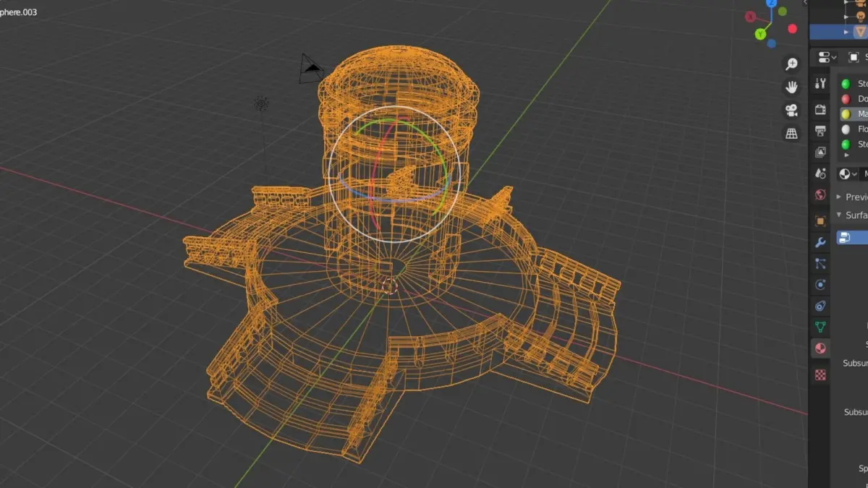Toggle the camera view icon

coord(792,110)
